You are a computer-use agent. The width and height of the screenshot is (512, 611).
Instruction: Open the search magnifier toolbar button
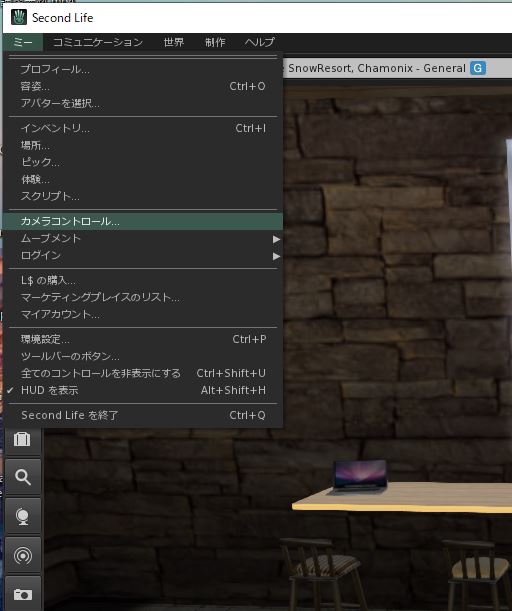[x=23, y=477]
